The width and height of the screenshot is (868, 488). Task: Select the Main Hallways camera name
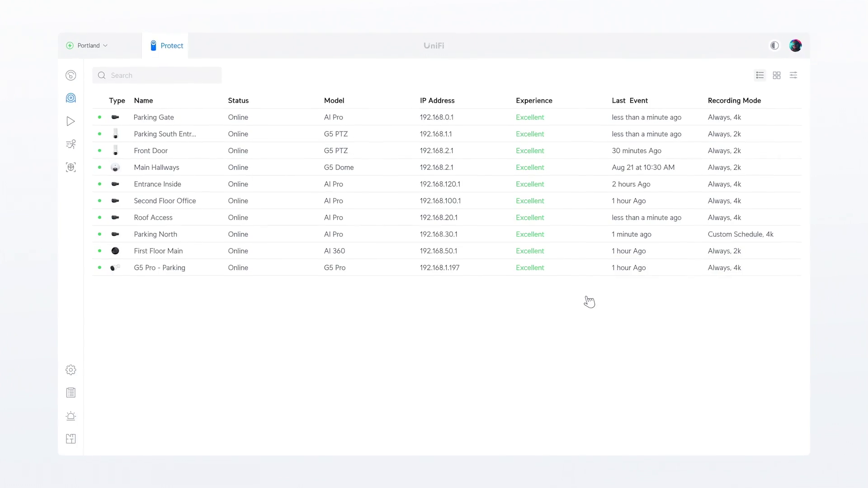[x=156, y=167]
